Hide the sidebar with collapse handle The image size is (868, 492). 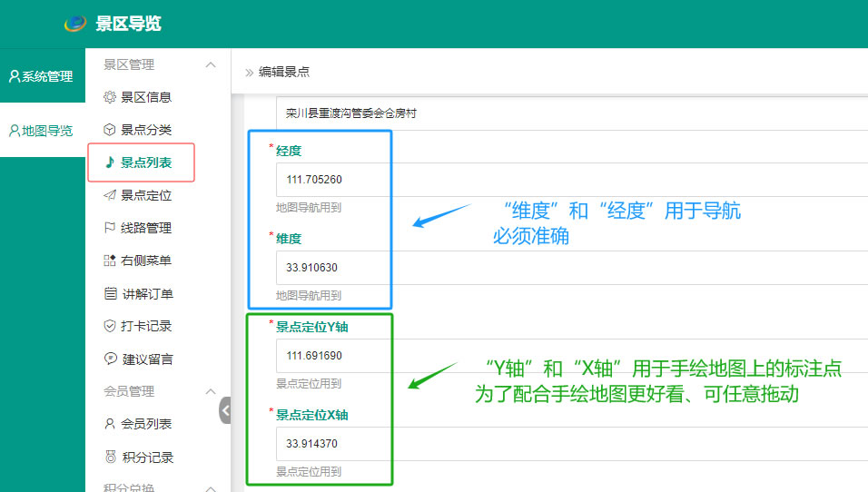(225, 410)
